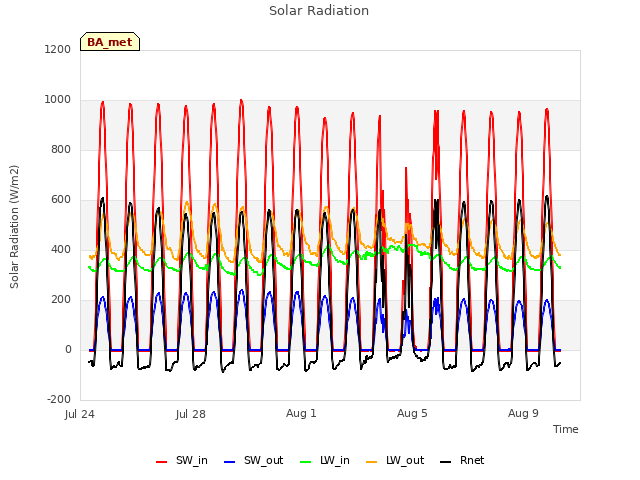This screenshot has width=640, height=480.
Task: Click the 200 y-axis tick label
Action: pyautogui.click(x=61, y=300)
